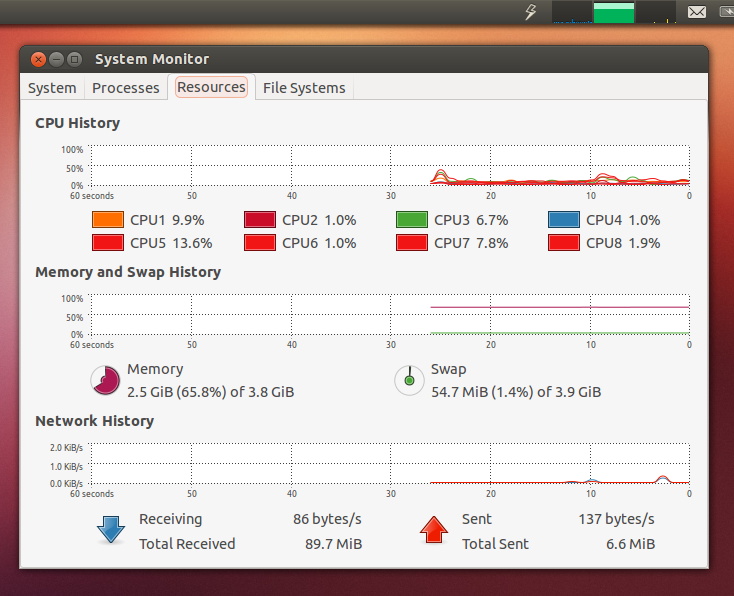Click the 'CPU History' heading
The width and height of the screenshot is (734, 596).
[x=78, y=123]
